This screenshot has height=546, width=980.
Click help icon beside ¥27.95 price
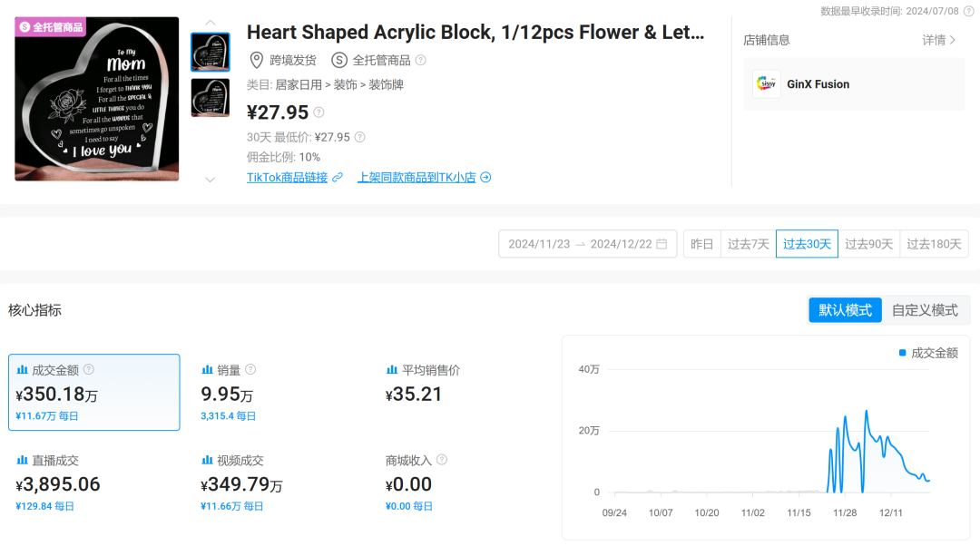click(x=318, y=112)
